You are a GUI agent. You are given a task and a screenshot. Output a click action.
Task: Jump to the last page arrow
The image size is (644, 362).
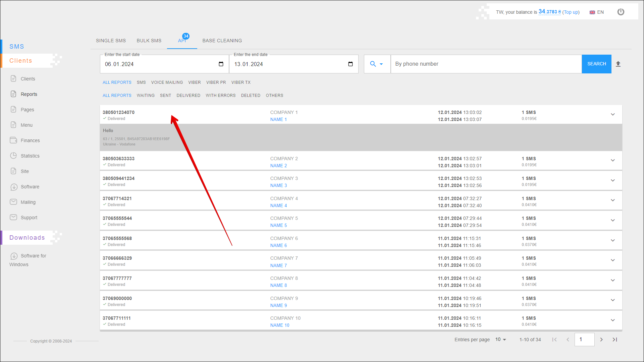click(x=615, y=340)
